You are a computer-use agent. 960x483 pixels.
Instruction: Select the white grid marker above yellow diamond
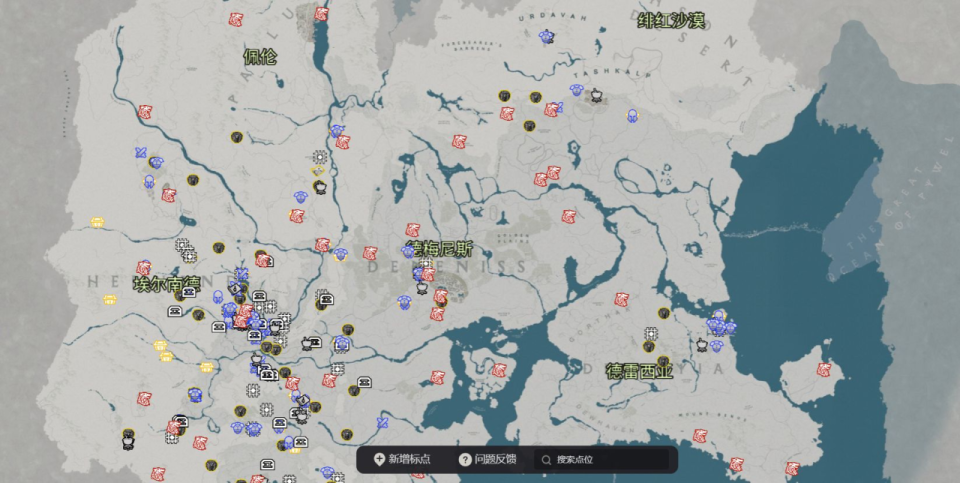click(x=319, y=157)
